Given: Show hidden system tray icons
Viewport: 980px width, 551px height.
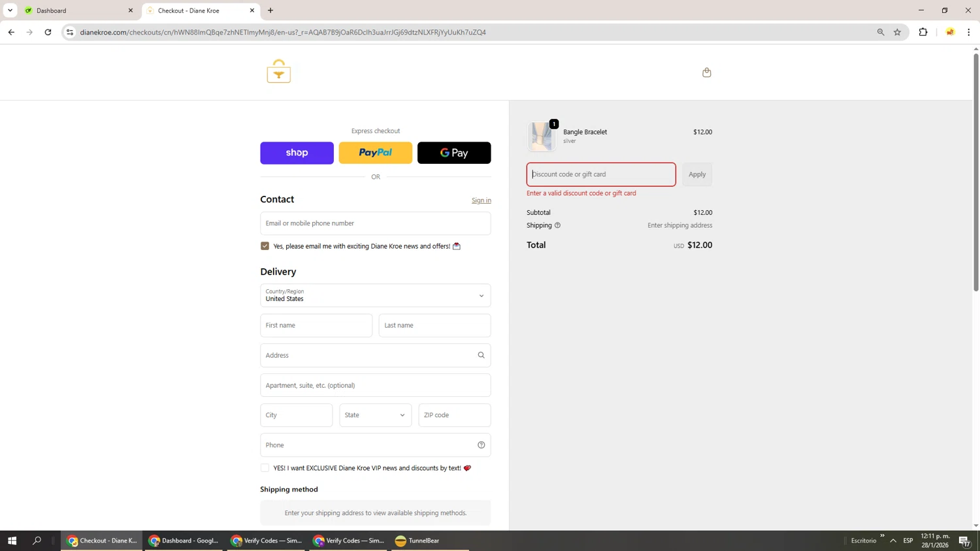Looking at the screenshot, I should click(893, 541).
